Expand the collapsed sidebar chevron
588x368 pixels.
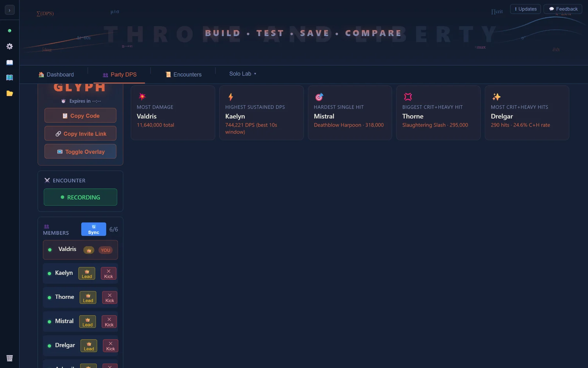click(10, 10)
